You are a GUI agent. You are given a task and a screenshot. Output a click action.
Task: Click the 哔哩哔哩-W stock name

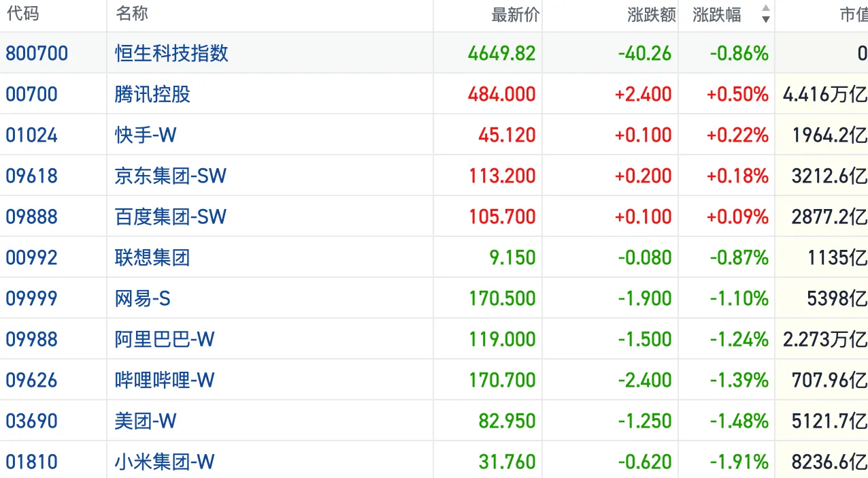pyautogui.click(x=165, y=380)
